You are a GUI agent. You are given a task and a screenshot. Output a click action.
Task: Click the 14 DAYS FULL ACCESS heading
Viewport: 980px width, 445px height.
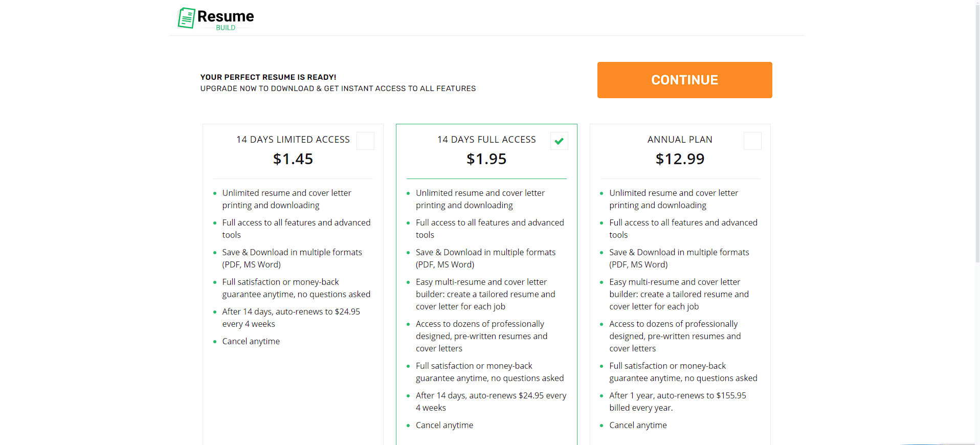(486, 140)
